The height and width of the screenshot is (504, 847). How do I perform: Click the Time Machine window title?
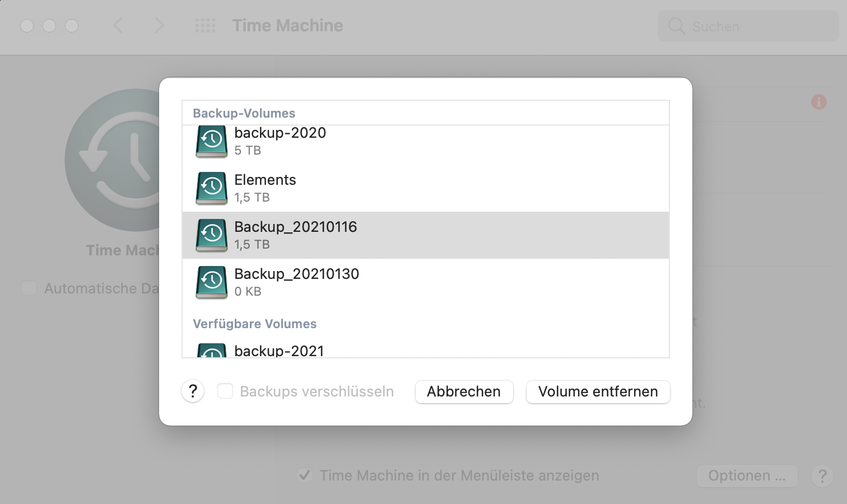click(288, 26)
